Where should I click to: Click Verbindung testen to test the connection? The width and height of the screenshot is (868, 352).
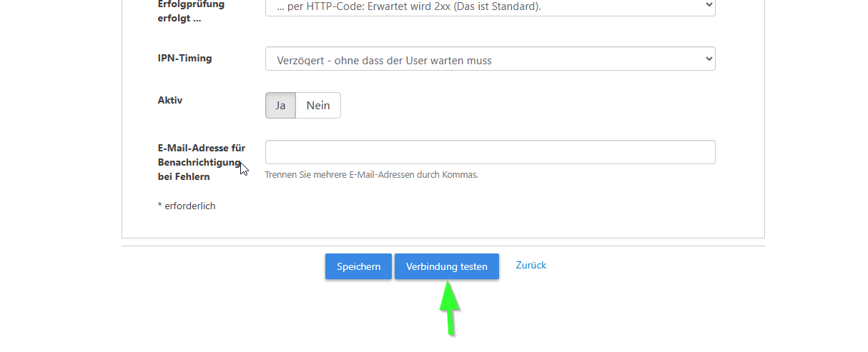(x=447, y=266)
